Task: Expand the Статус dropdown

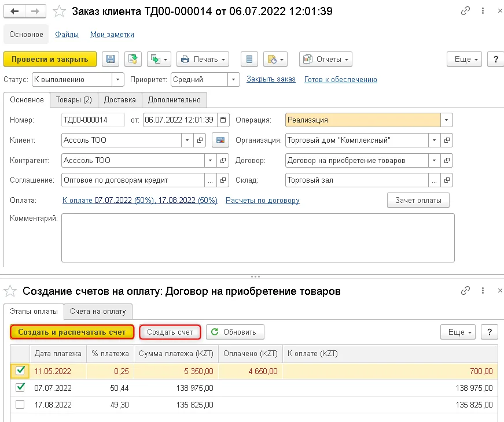Action: pyautogui.click(x=117, y=79)
